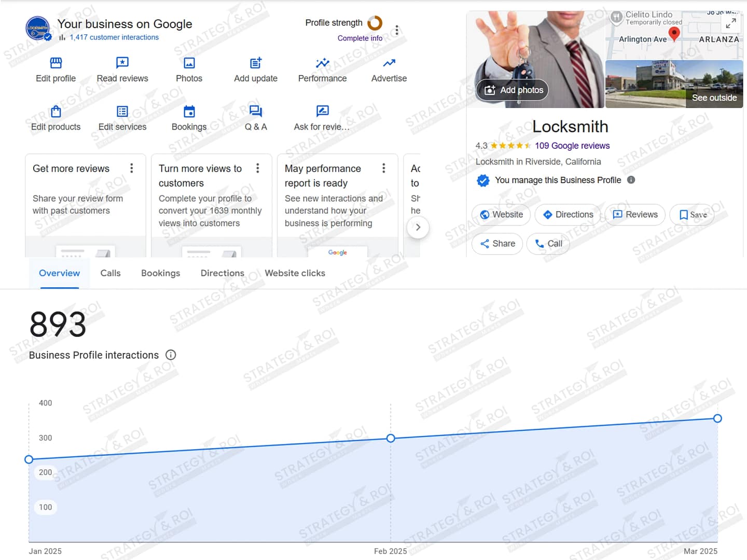The height and width of the screenshot is (560, 747).
Task: Open the Bookings calendar icon
Action: (189, 111)
